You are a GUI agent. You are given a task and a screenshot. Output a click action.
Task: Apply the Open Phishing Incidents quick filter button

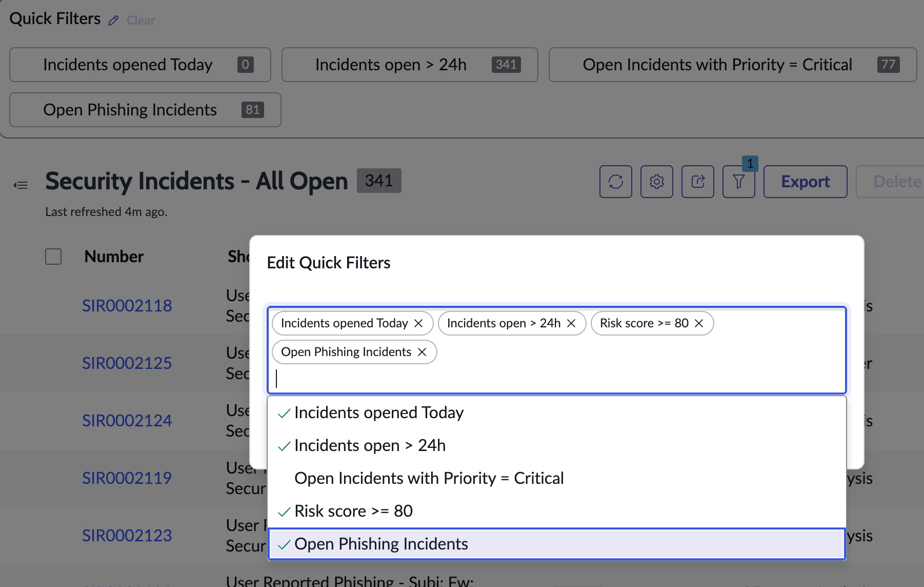click(x=145, y=110)
